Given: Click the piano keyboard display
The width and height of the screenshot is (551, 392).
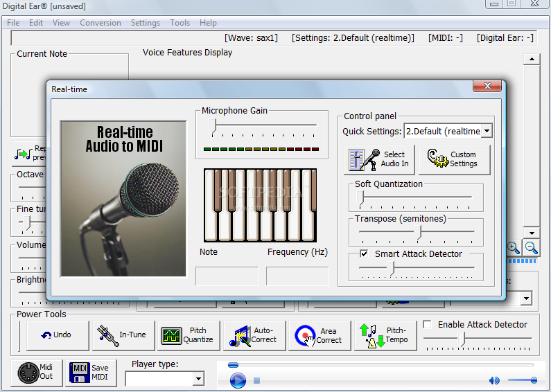Looking at the screenshot, I should pyautogui.click(x=261, y=206).
